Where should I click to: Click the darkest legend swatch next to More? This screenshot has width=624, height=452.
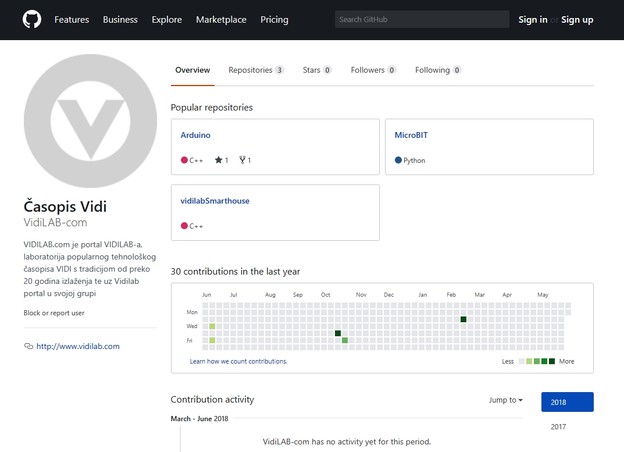pos(552,361)
